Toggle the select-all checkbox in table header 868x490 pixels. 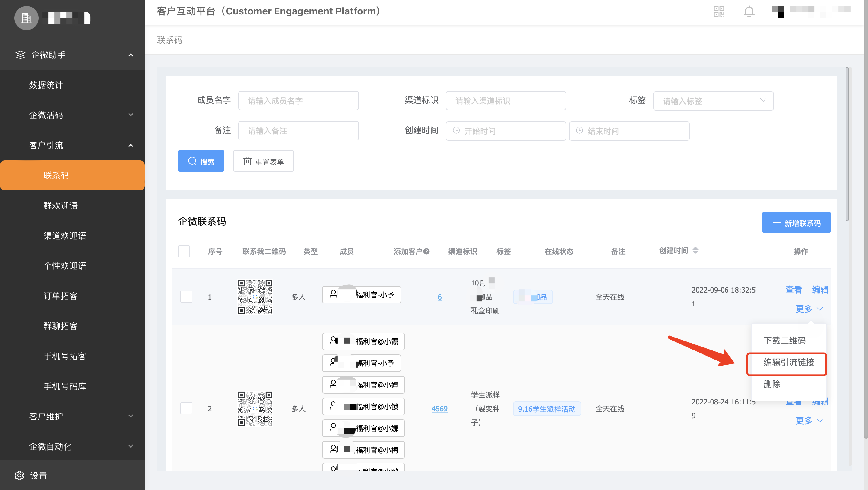[184, 251]
